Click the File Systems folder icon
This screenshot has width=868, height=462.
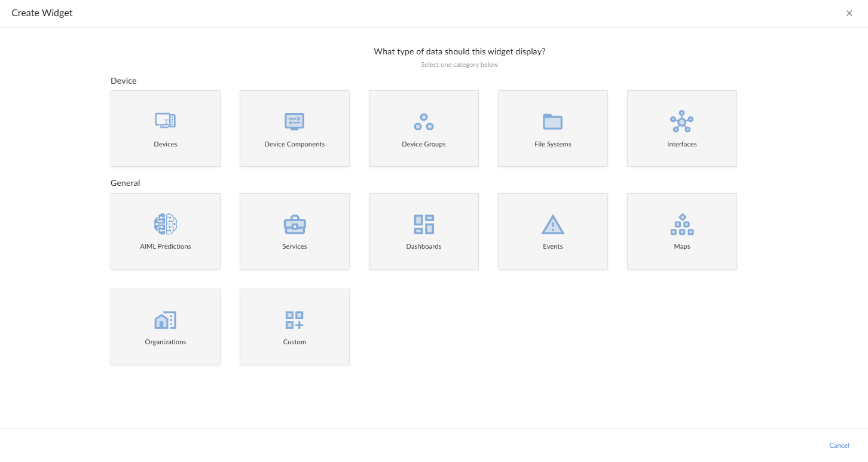(552, 121)
